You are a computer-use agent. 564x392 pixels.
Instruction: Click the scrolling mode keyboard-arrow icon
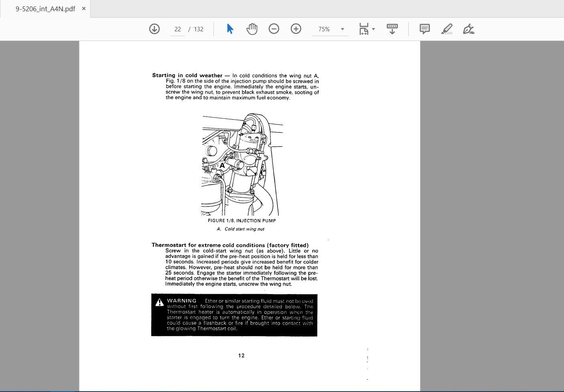point(392,29)
